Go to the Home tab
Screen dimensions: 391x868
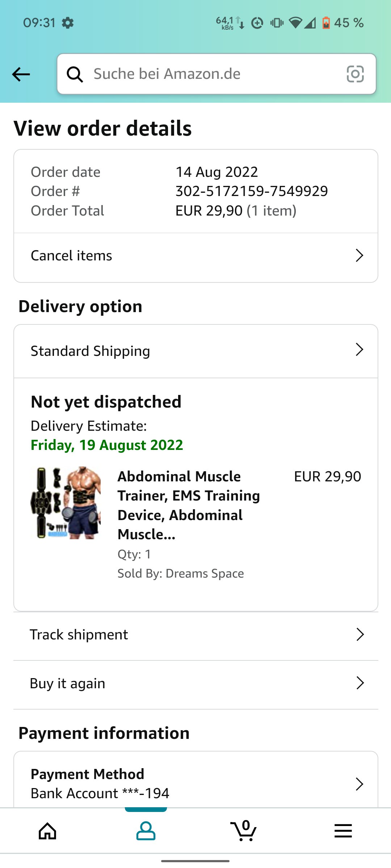(47, 830)
